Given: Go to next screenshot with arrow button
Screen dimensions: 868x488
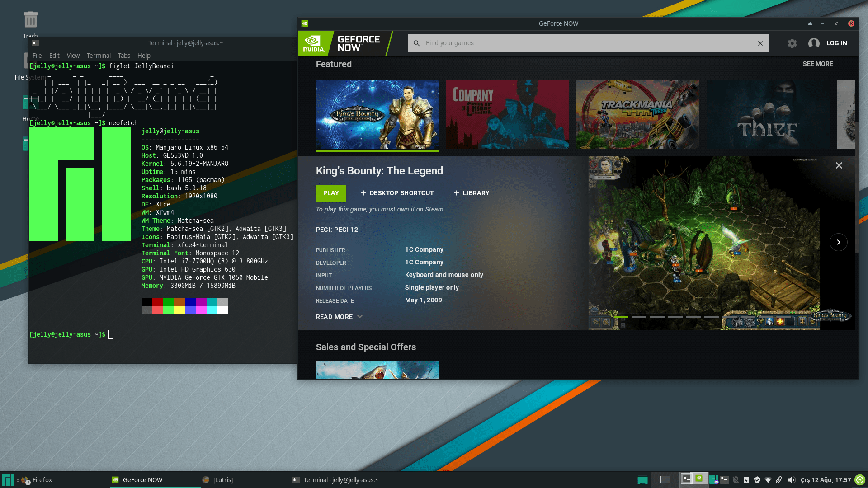Looking at the screenshot, I should 838,242.
